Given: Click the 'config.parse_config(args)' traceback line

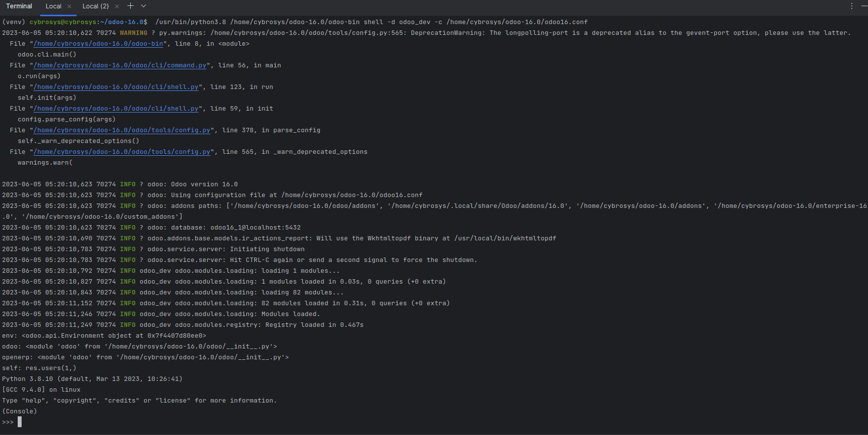Looking at the screenshot, I should click(x=67, y=119).
